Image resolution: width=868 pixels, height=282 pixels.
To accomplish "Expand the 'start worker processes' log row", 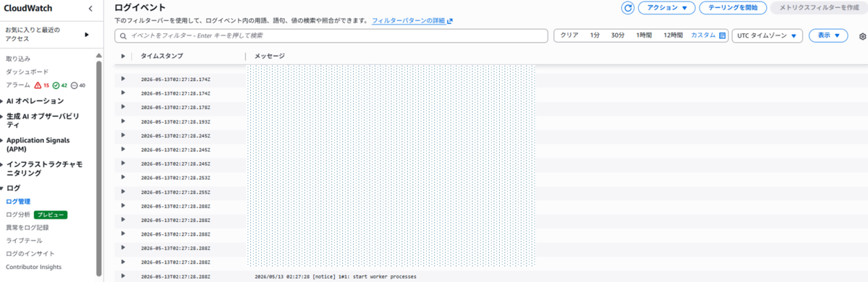I will [123, 276].
